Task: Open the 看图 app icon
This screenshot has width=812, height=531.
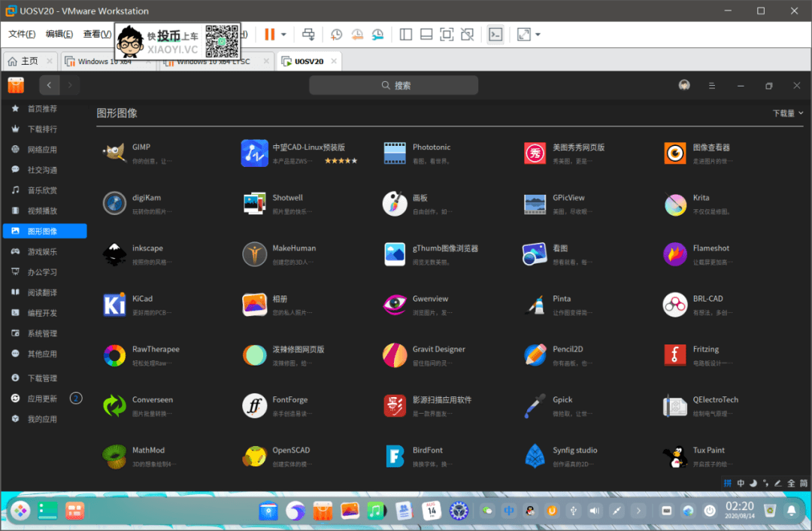Action: pyautogui.click(x=535, y=254)
